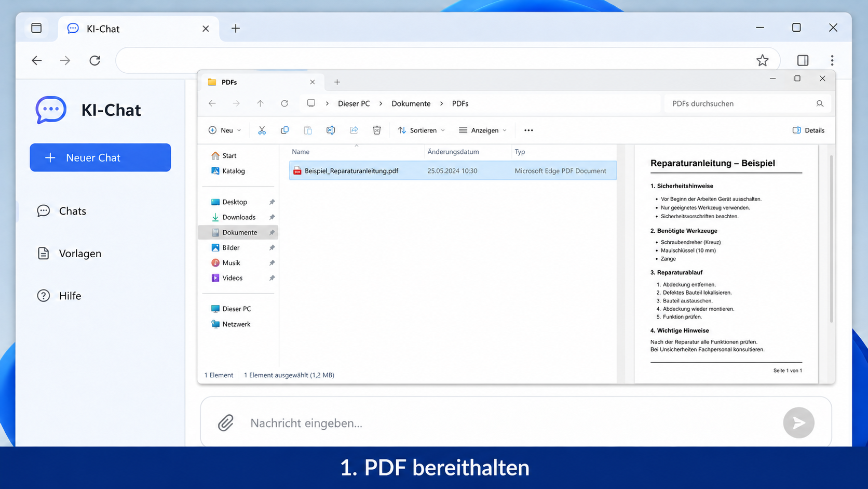Reload the browser page
This screenshot has height=489, width=868.
tap(94, 60)
